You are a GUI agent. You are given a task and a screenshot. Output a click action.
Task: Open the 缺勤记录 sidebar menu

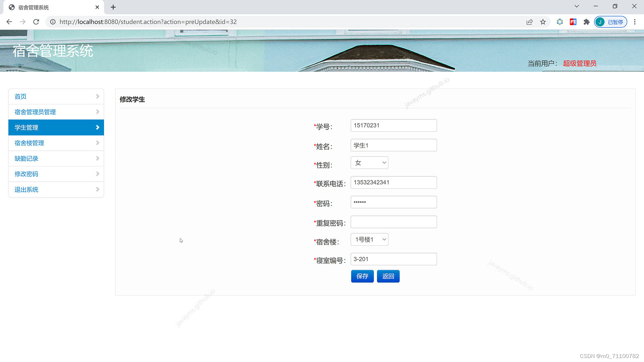26,158
